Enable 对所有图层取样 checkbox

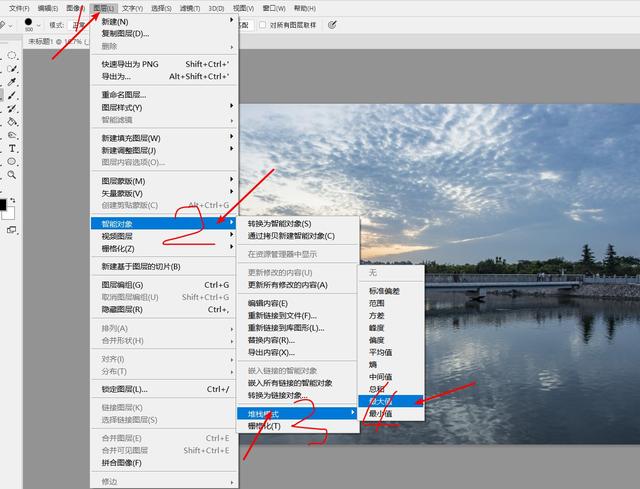coord(262,24)
